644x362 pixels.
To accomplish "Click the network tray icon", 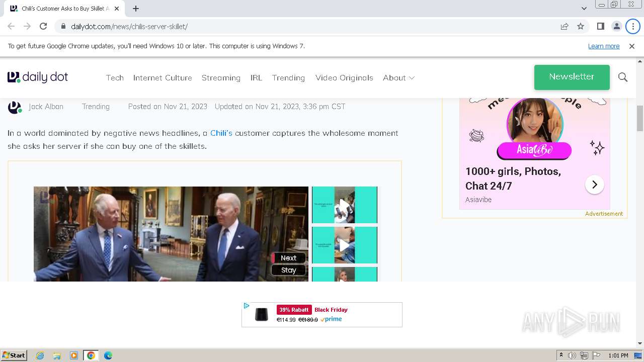I will coord(584,355).
